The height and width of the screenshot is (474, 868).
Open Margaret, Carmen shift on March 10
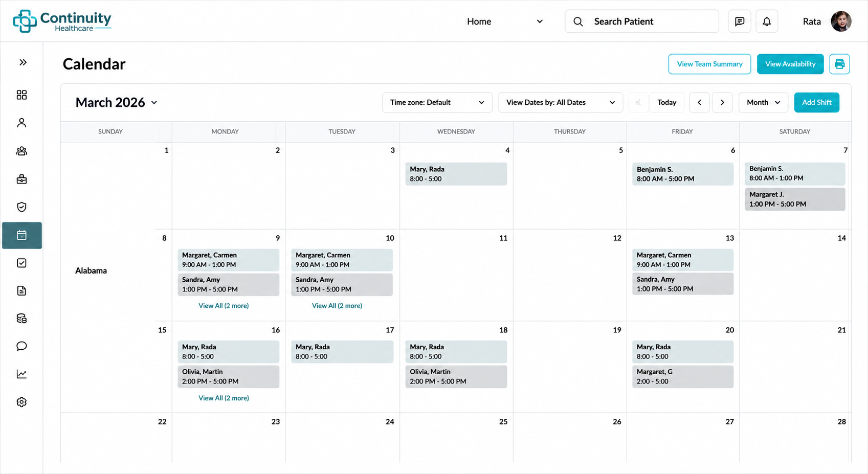(342, 260)
